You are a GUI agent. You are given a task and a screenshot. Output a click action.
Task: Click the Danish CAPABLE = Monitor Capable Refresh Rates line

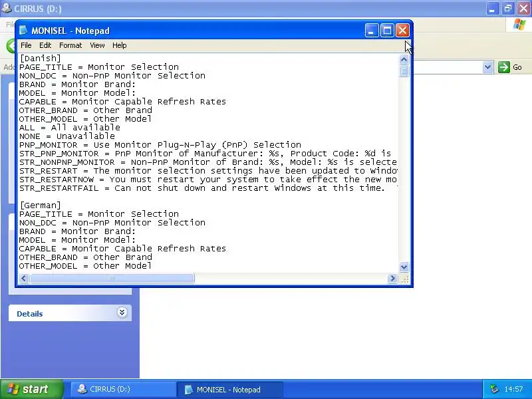[122, 102]
